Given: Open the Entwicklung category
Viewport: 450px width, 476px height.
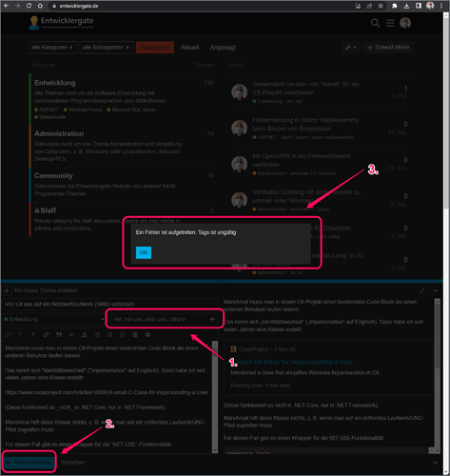Looking at the screenshot, I should click(x=55, y=83).
